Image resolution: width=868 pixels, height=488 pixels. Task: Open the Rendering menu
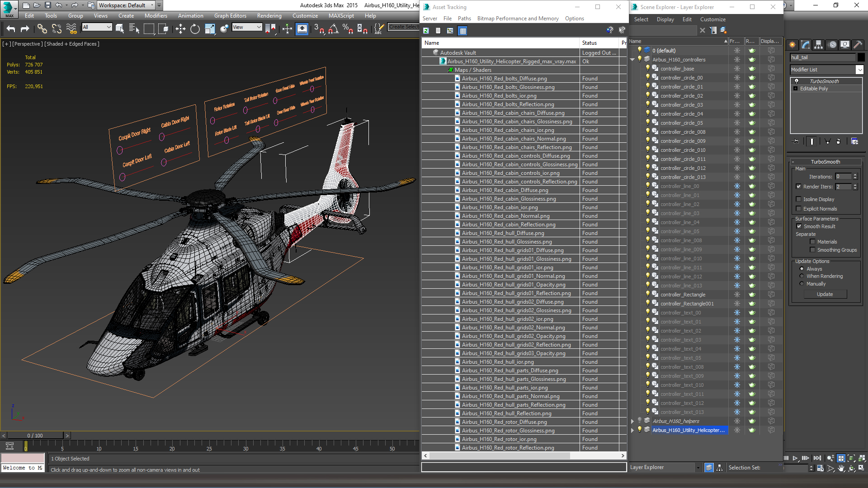269,16
